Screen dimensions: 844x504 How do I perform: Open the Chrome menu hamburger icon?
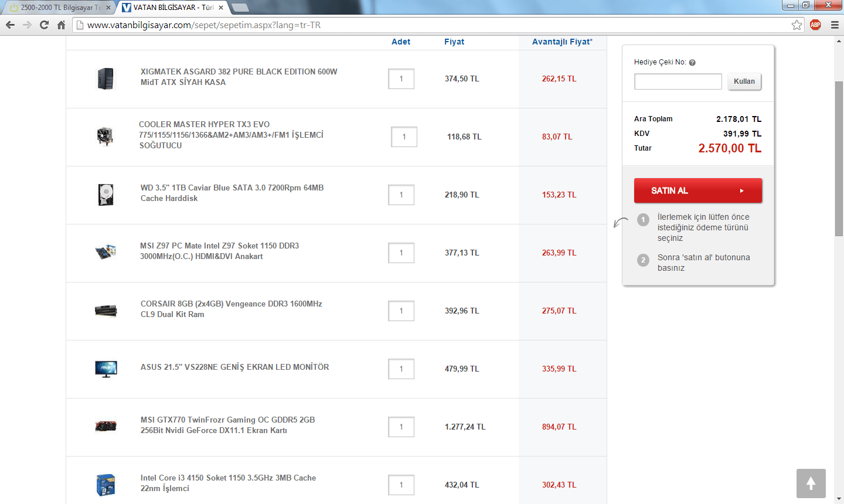[x=835, y=25]
